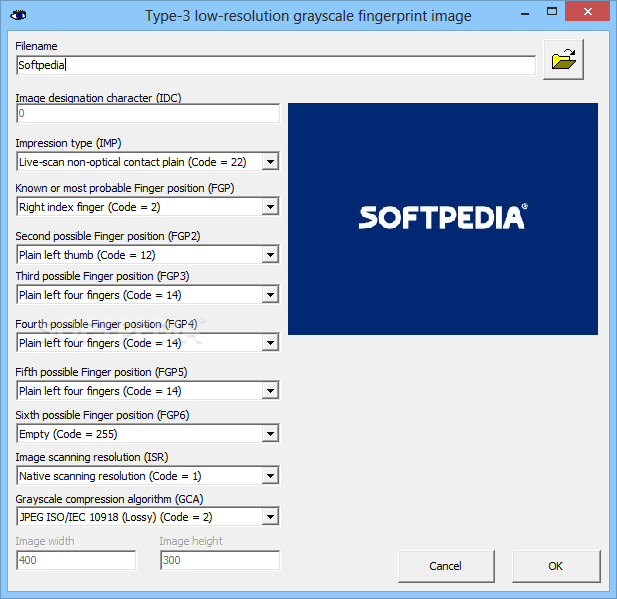Minimize the fingerprint image window
The width and height of the screenshot is (617, 599).
tap(525, 14)
